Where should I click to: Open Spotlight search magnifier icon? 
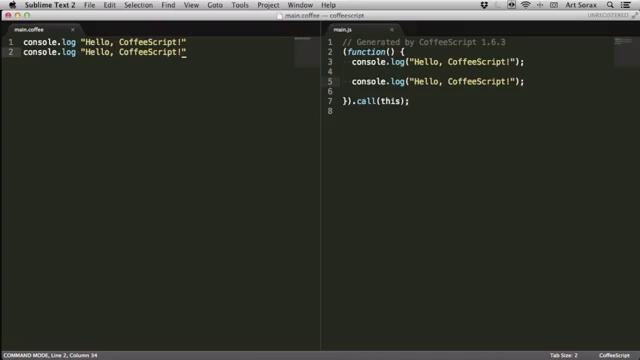pos(610,5)
